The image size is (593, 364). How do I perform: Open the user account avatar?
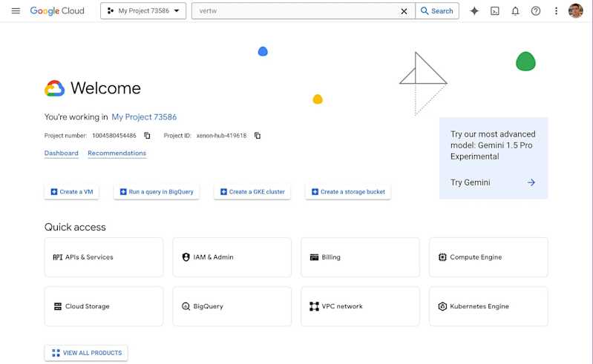pos(576,11)
